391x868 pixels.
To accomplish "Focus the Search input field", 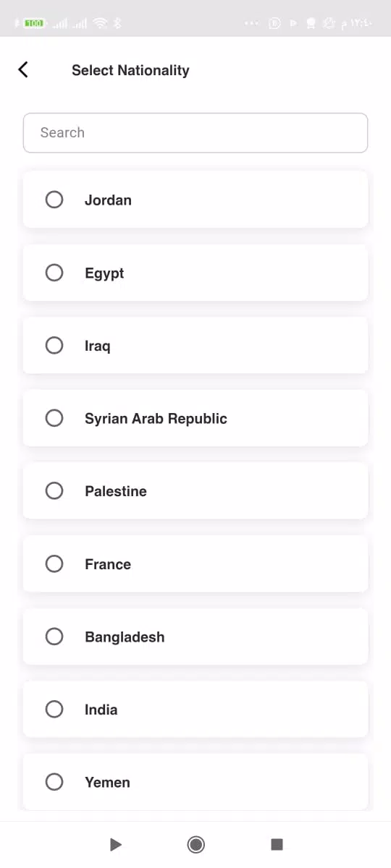I will coord(195,132).
